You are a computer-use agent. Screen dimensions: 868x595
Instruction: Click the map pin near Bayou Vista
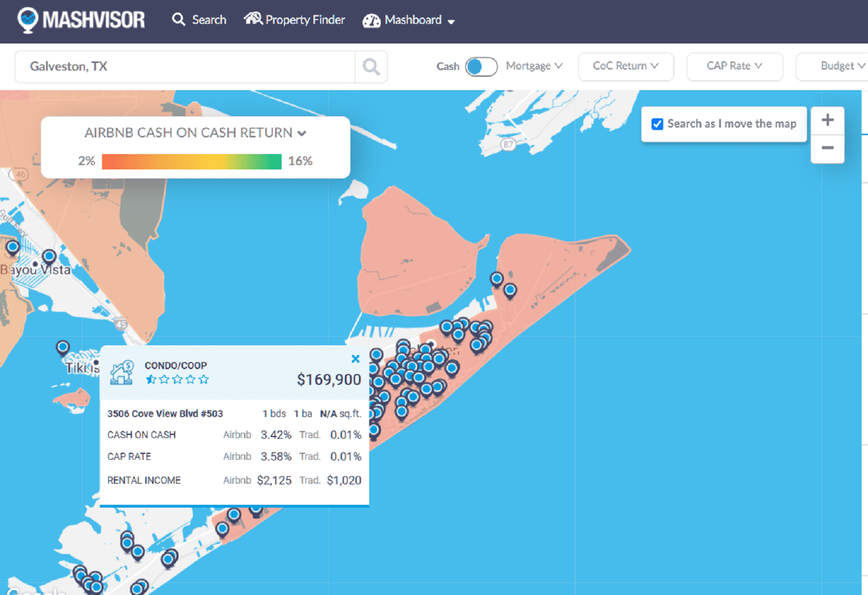tap(49, 256)
